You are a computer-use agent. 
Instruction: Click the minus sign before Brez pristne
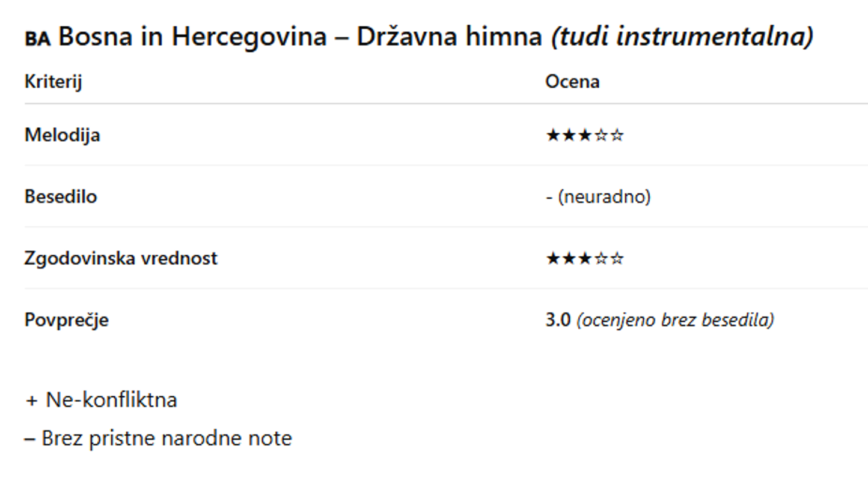[x=30, y=439]
